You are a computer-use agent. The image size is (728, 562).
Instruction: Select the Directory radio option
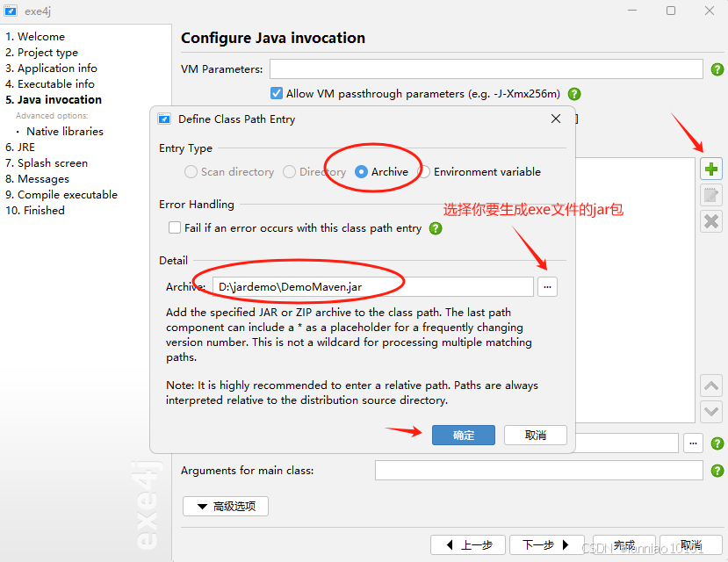(314, 172)
